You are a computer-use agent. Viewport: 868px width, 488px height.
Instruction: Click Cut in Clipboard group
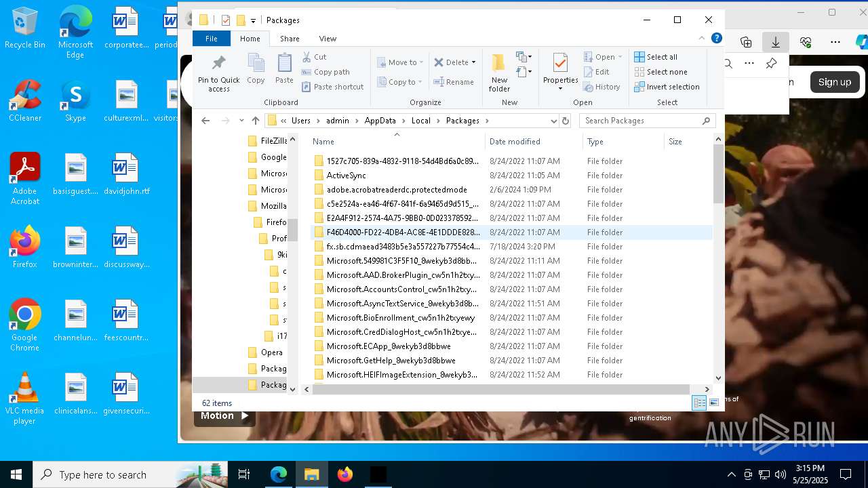point(314,57)
